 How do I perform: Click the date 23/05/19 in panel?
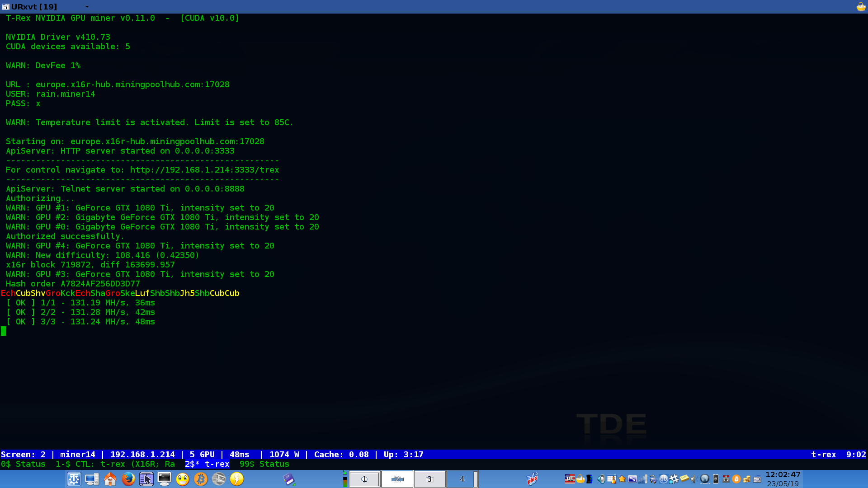pyautogui.click(x=783, y=484)
